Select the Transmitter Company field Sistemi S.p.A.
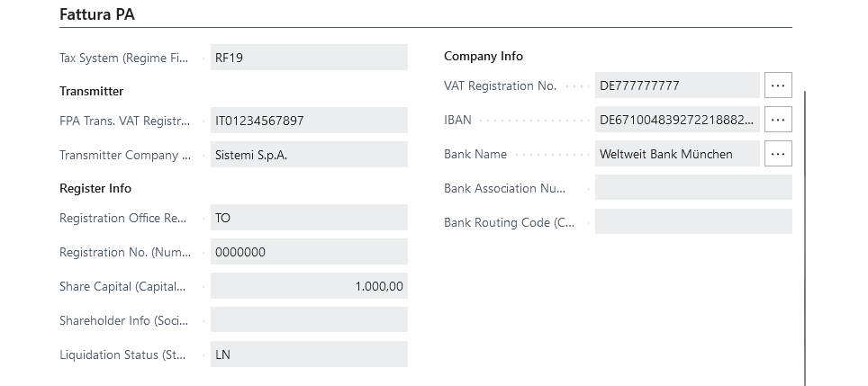This screenshot has width=868, height=386. coord(309,155)
